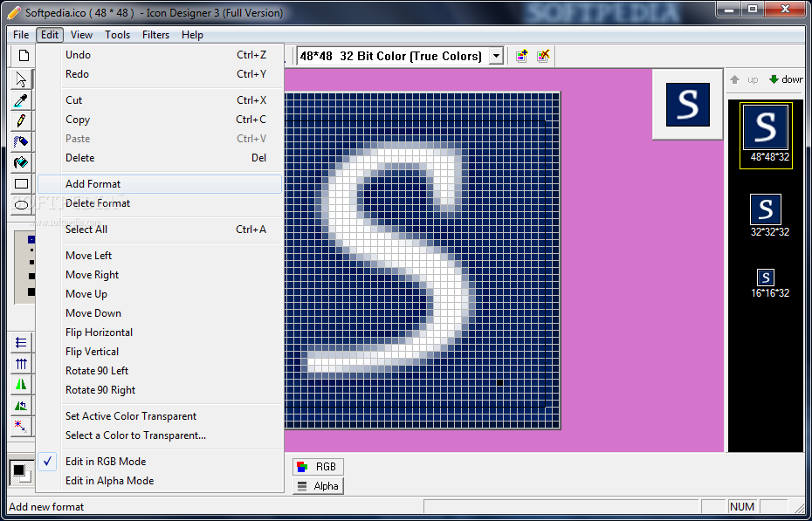
Task: Click the foreground black color swatch
Action: (18, 470)
